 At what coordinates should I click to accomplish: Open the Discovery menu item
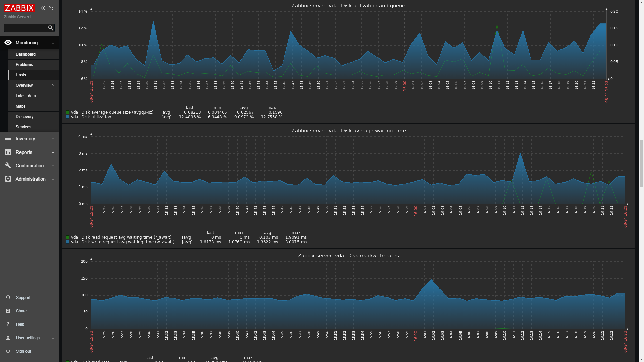(x=33, y=117)
